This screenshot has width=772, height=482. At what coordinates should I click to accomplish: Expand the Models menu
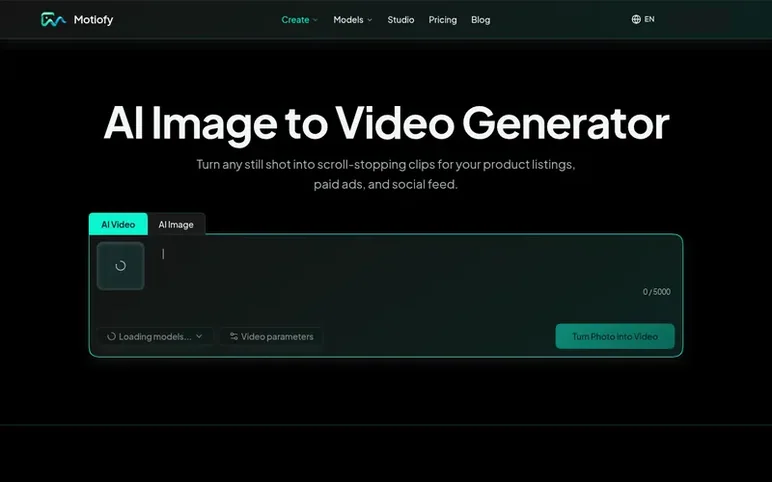pos(353,20)
